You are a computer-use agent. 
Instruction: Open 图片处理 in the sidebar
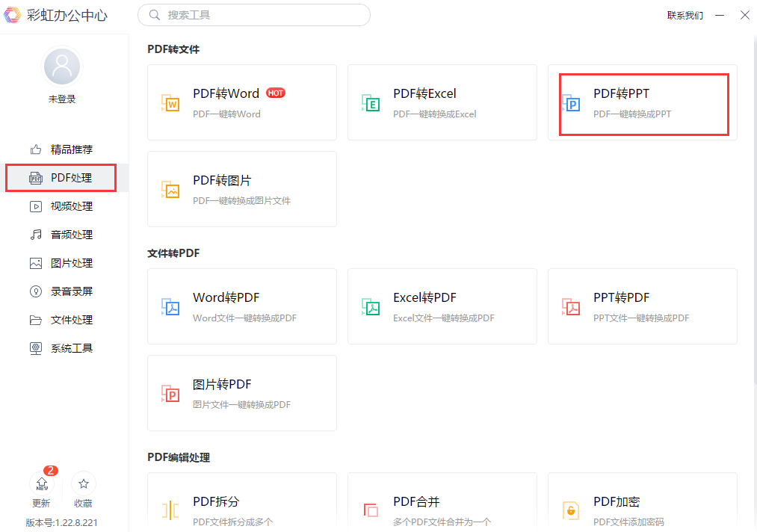point(64,263)
